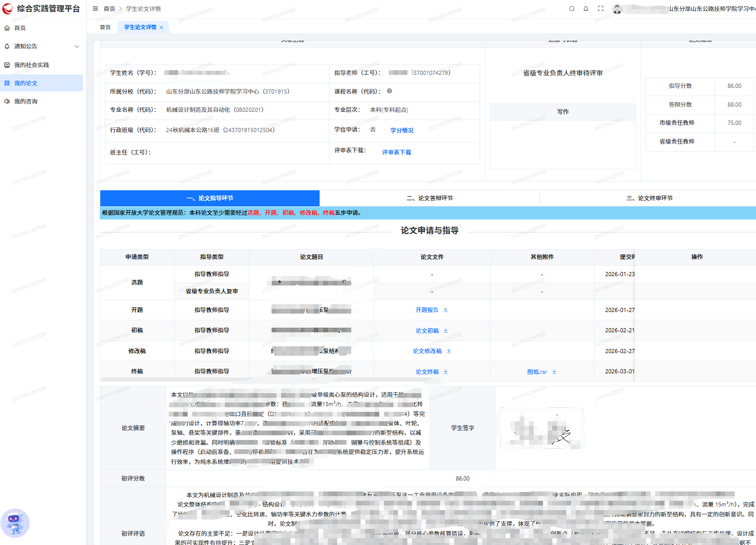Switch to 三、论文终审环节 tab
Screen dimensions: 756x545
(649, 198)
